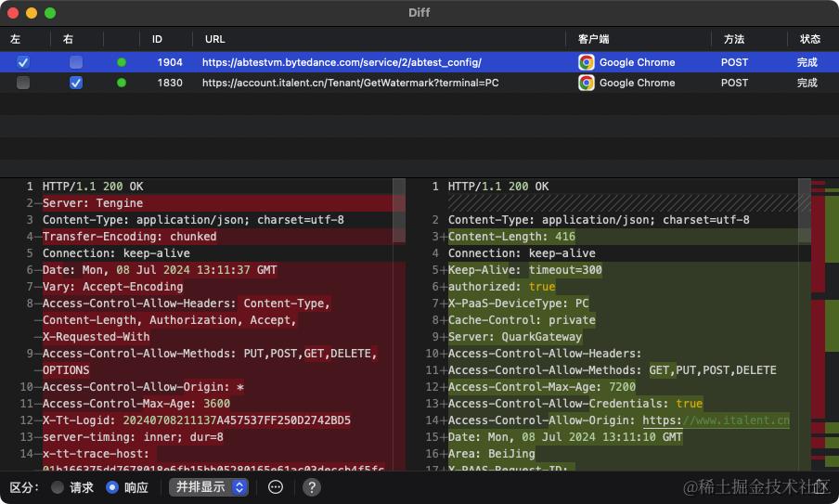Viewport: 839px width, 504px height.
Task: Sort by the 方法 column header
Action: 734,39
